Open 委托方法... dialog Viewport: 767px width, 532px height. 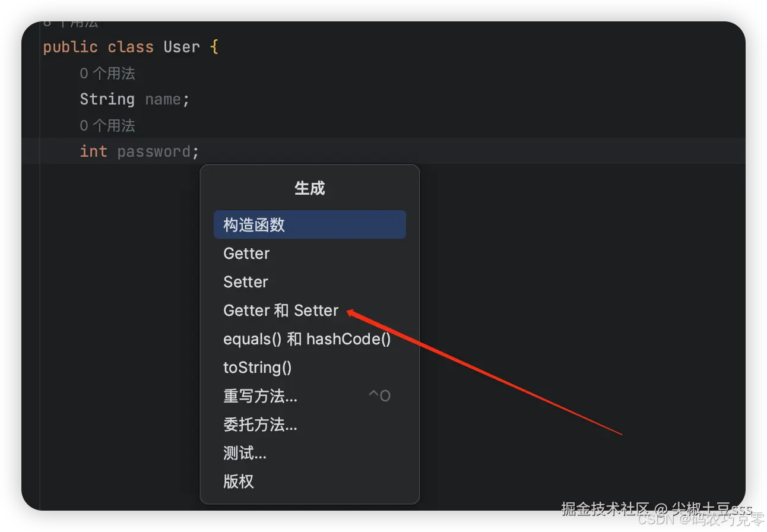pyautogui.click(x=260, y=424)
